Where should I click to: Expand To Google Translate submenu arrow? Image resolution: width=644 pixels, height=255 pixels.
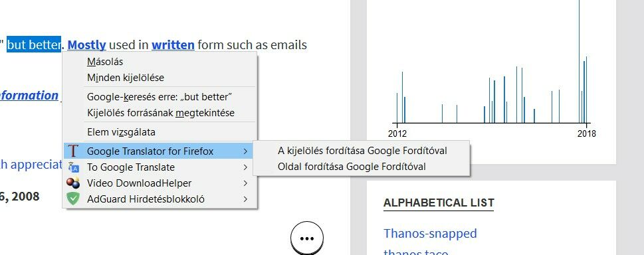coord(245,167)
